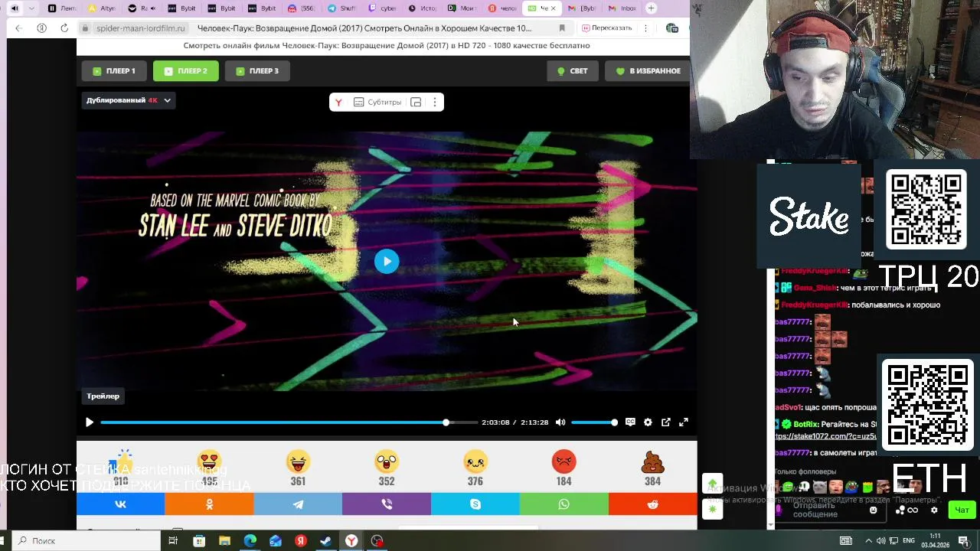The height and width of the screenshot is (551, 980).
Task: Enter fullscreen mode in the player
Action: pyautogui.click(x=684, y=422)
